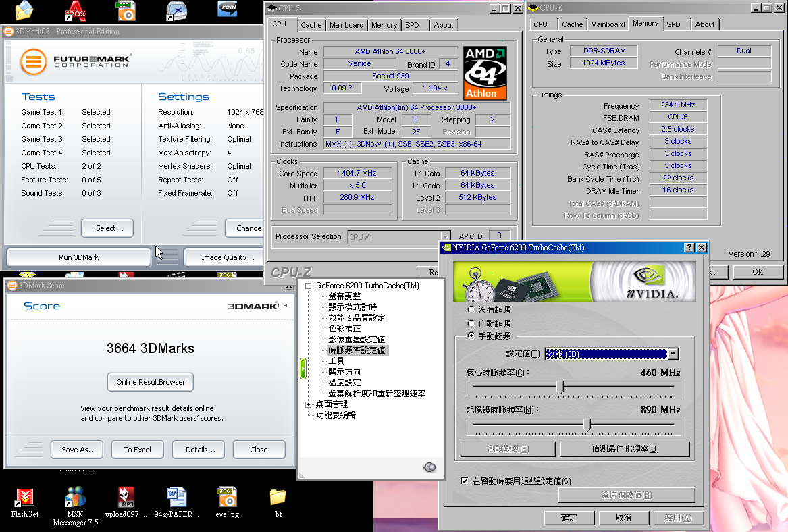Image resolution: width=788 pixels, height=532 pixels.
Task: Click the memory Frequency 234.1 MHz field
Action: coord(678,105)
